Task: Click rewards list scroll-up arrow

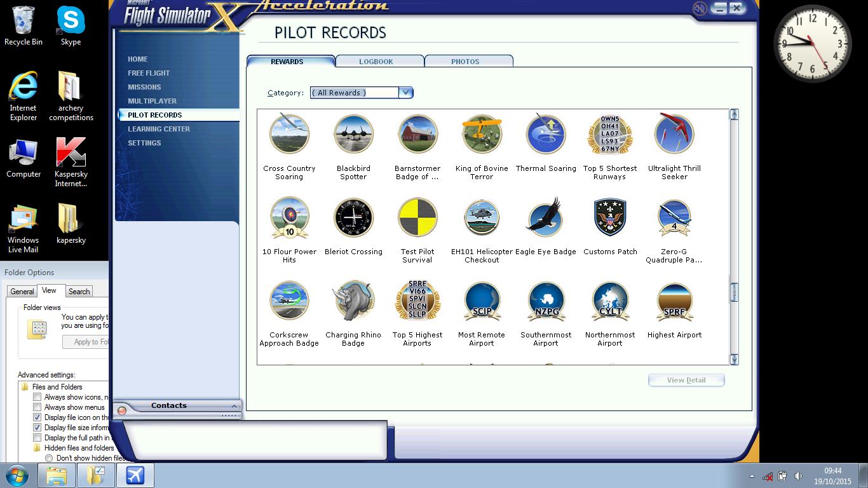Action: tap(734, 114)
